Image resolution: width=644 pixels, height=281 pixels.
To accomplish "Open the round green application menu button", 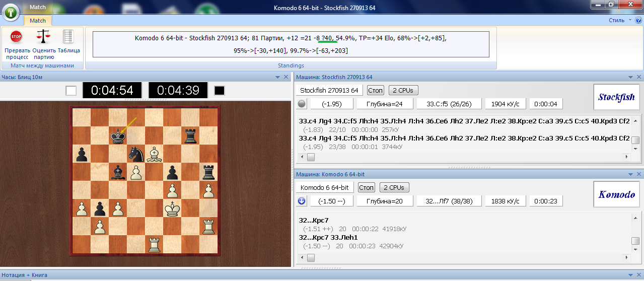I will click(12, 12).
